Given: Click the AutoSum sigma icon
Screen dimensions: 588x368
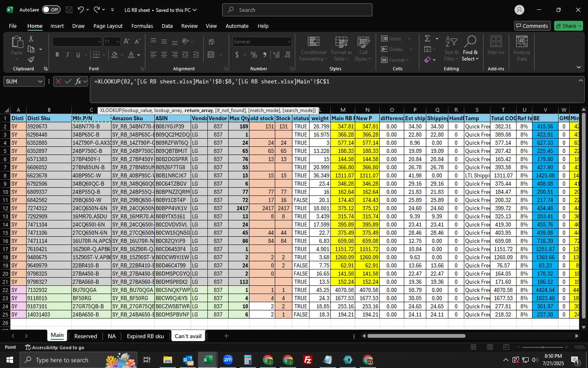Looking at the screenshot, I should [428, 38].
